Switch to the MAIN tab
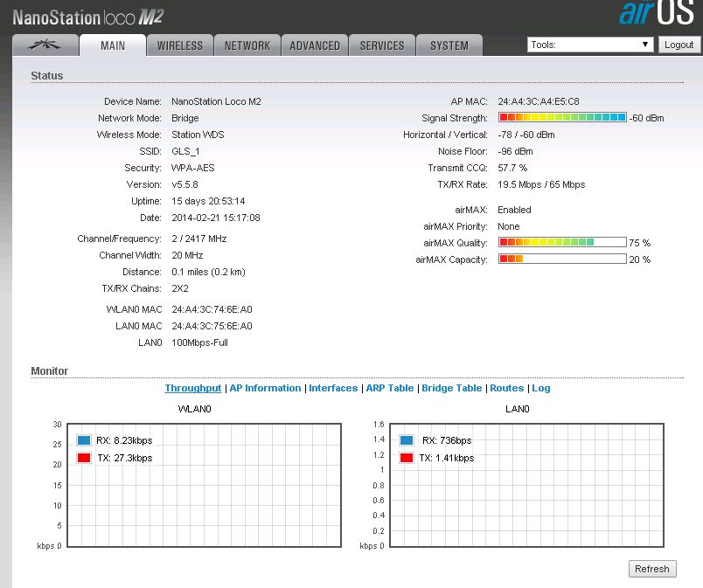The height and width of the screenshot is (588, 703). pyautogui.click(x=113, y=45)
